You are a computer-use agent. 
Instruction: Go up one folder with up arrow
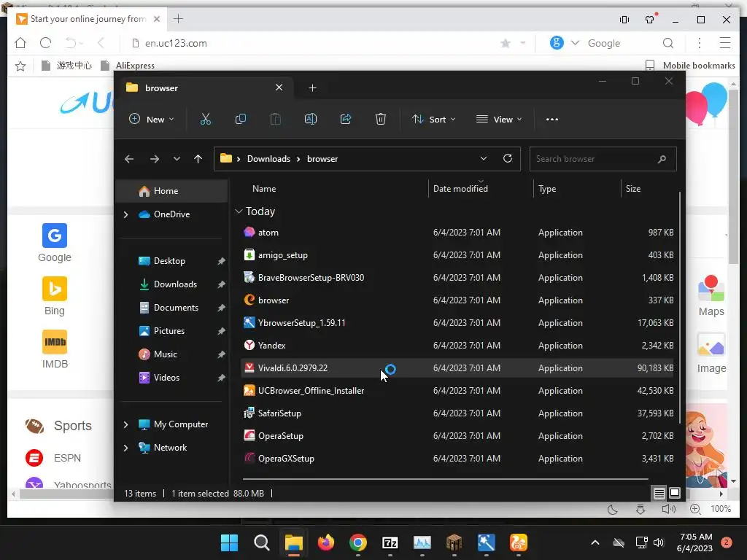pyautogui.click(x=198, y=158)
